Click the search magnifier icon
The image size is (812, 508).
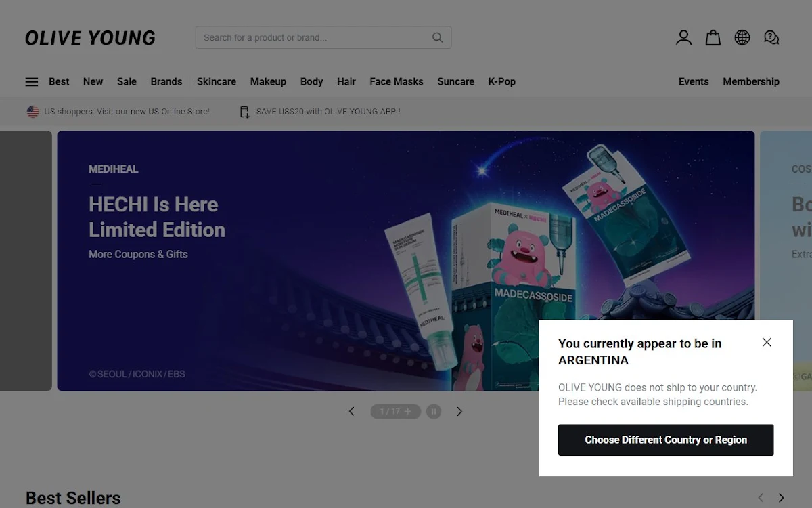pos(438,37)
